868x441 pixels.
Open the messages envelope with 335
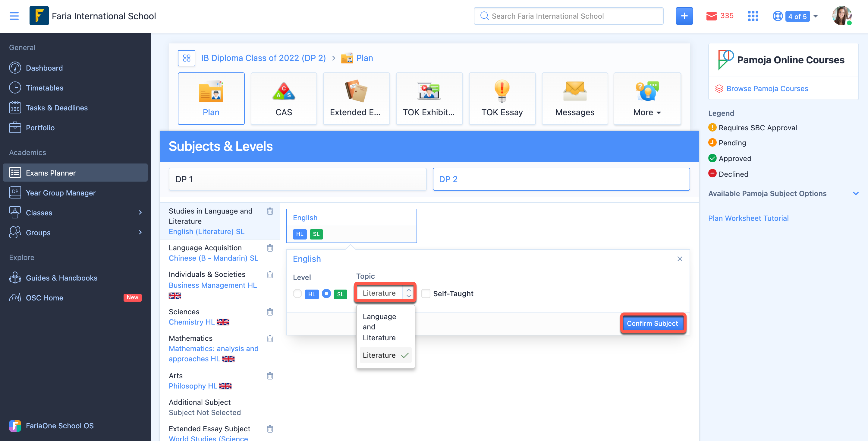(719, 16)
